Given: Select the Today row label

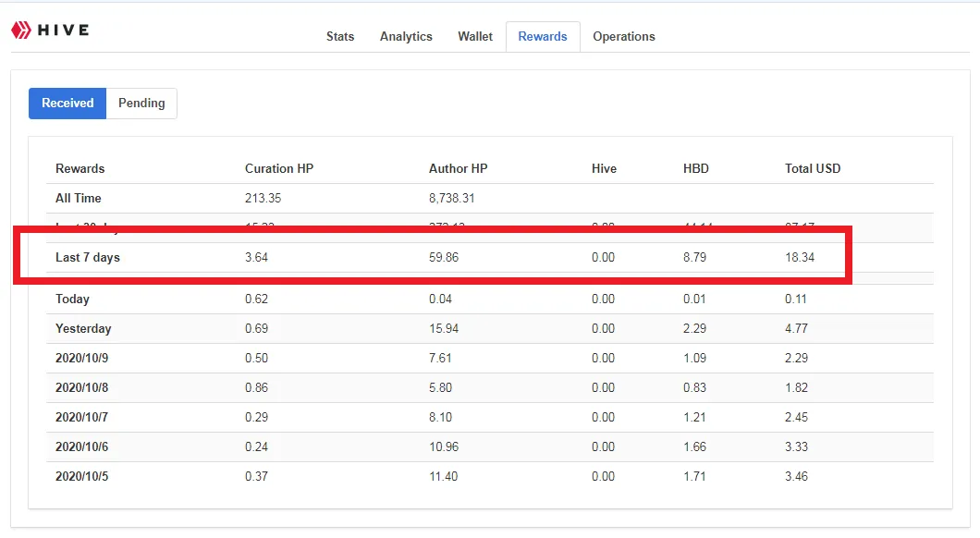Looking at the screenshot, I should coord(72,299).
